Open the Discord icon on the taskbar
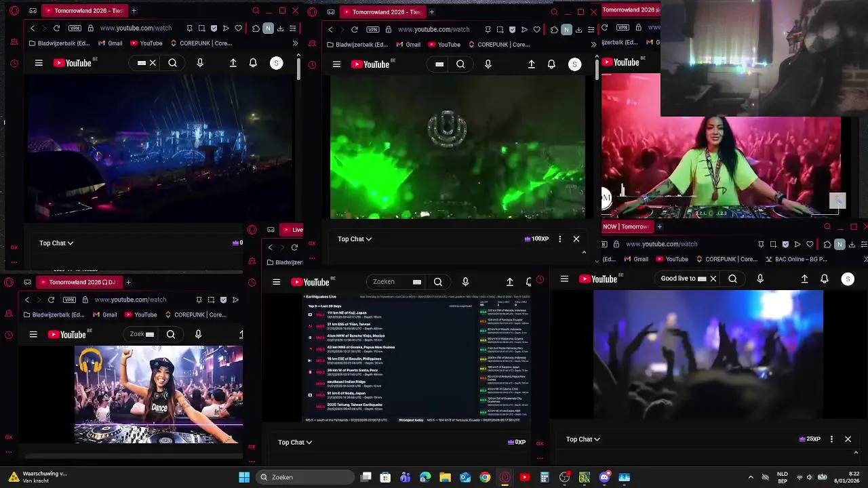This screenshot has height=488, width=868. coord(604,477)
